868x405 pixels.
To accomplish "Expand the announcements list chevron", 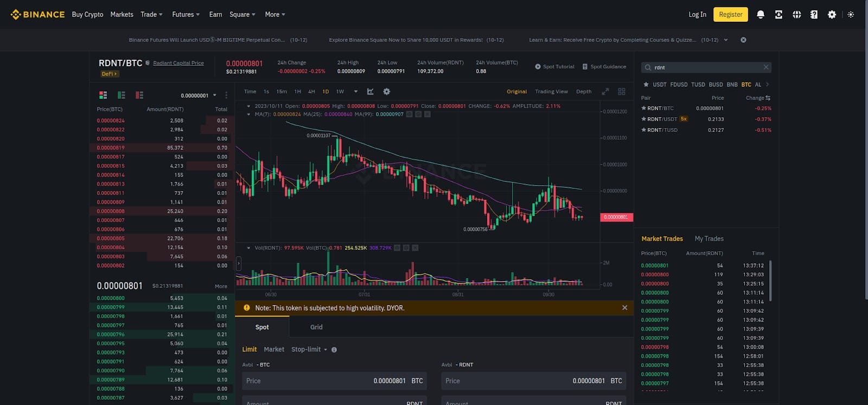I will pyautogui.click(x=726, y=40).
